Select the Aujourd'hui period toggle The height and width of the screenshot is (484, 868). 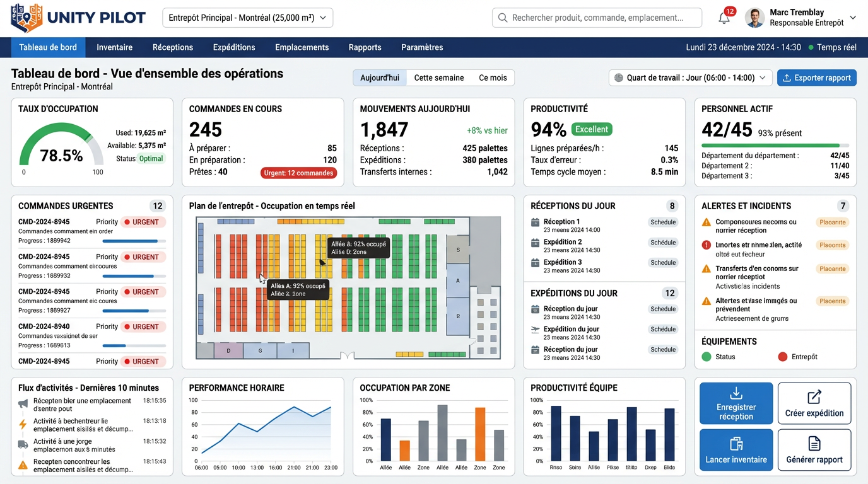click(380, 78)
